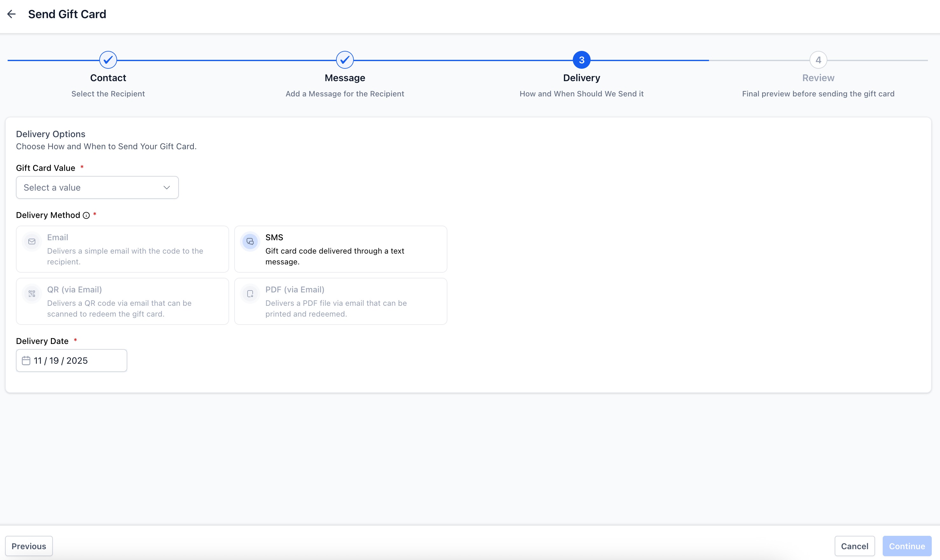This screenshot has width=940, height=560.
Task: Click the back arrow icon
Action: 11,14
